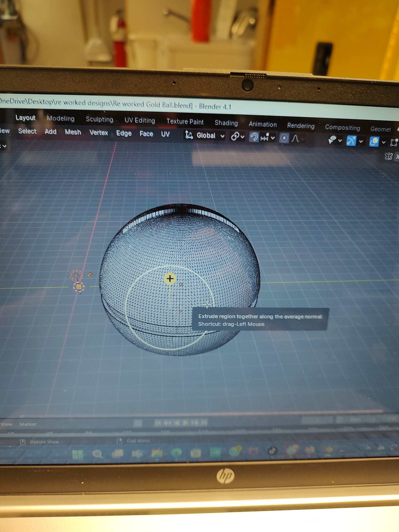The height and width of the screenshot is (532, 399).
Task: Click the Toggle X-Ray icon
Action: point(393,142)
